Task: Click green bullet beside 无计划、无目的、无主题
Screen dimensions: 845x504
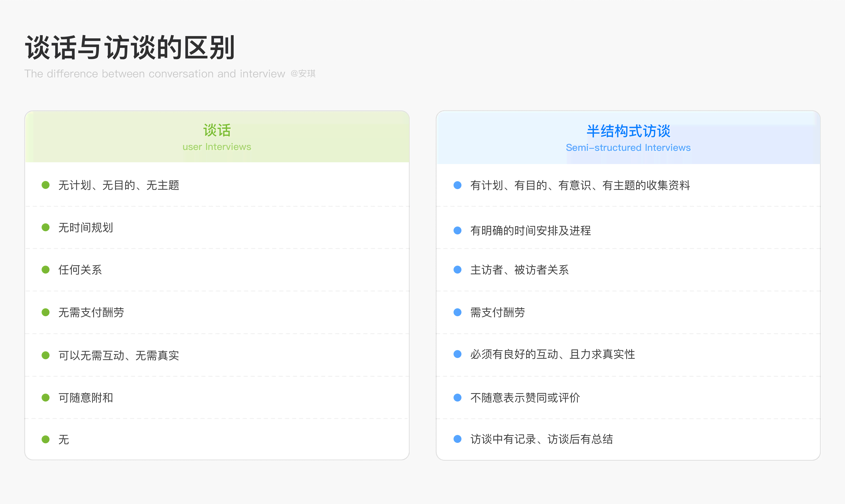Action: [x=45, y=185]
